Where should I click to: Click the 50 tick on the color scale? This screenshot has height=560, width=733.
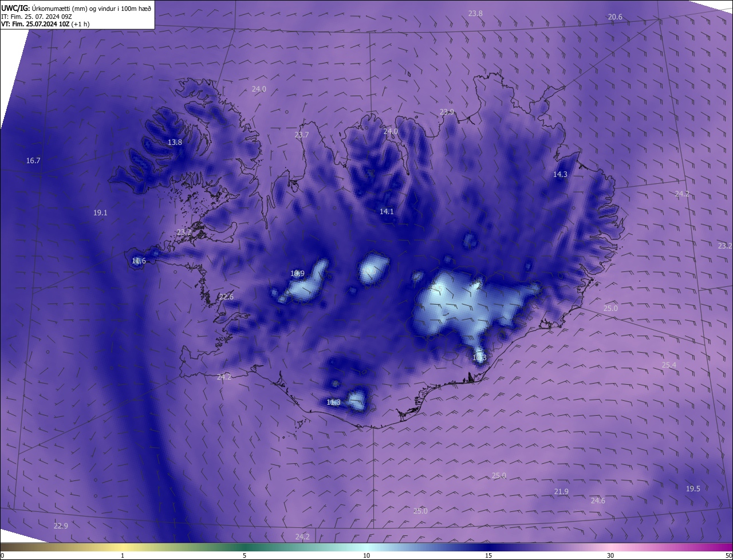[x=728, y=555]
